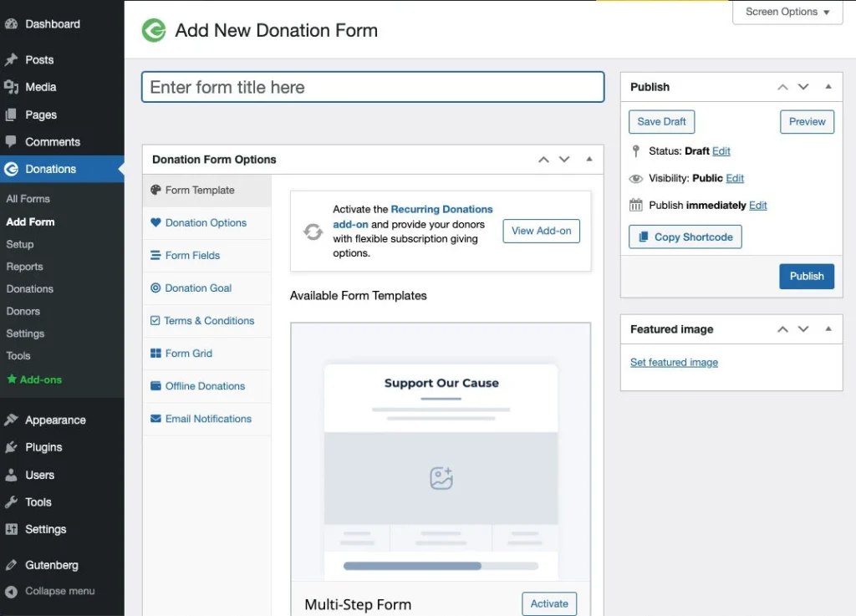This screenshot has height=616, width=856.
Task: Click the calendar icon beside Publish immediately
Action: 636,205
